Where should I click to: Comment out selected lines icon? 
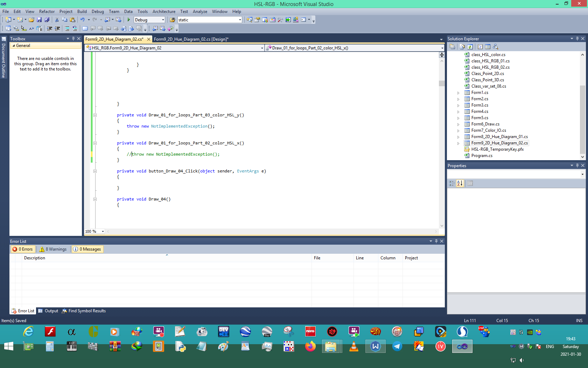click(x=67, y=29)
